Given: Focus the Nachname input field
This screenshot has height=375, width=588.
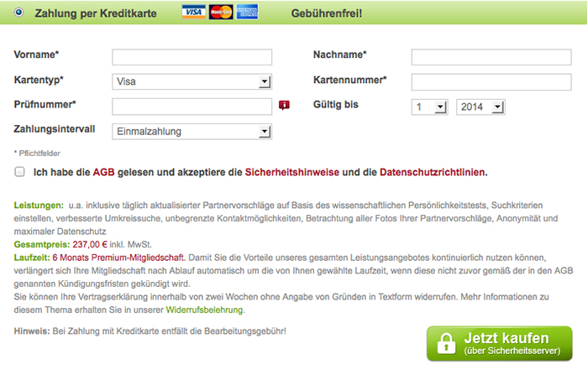Looking at the screenshot, I should [491, 57].
